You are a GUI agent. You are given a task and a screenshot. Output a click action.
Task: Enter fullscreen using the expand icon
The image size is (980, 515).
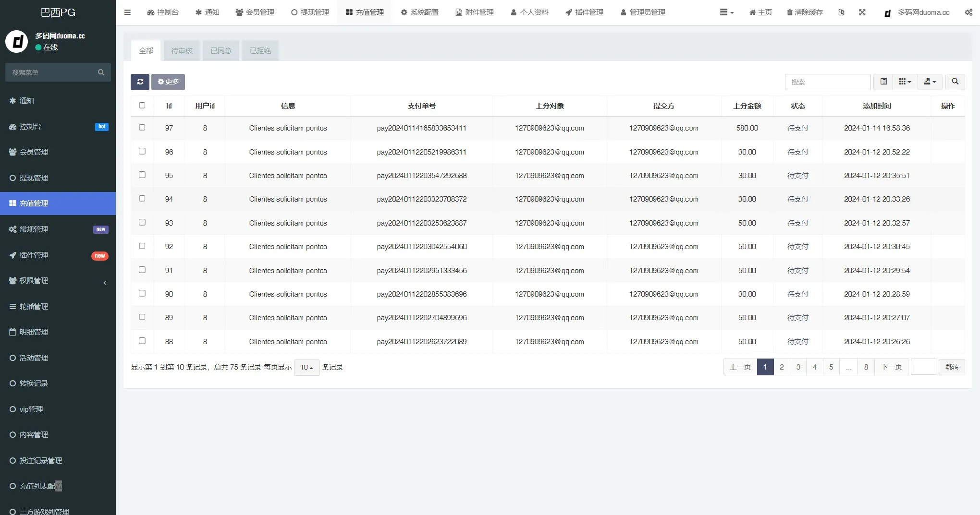tap(862, 12)
